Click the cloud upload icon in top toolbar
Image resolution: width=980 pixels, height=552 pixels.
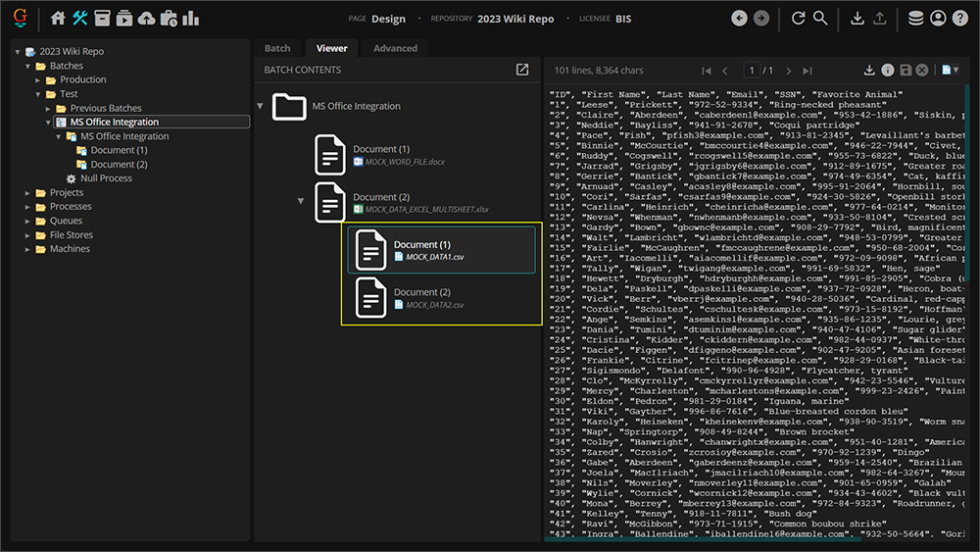[x=146, y=19]
